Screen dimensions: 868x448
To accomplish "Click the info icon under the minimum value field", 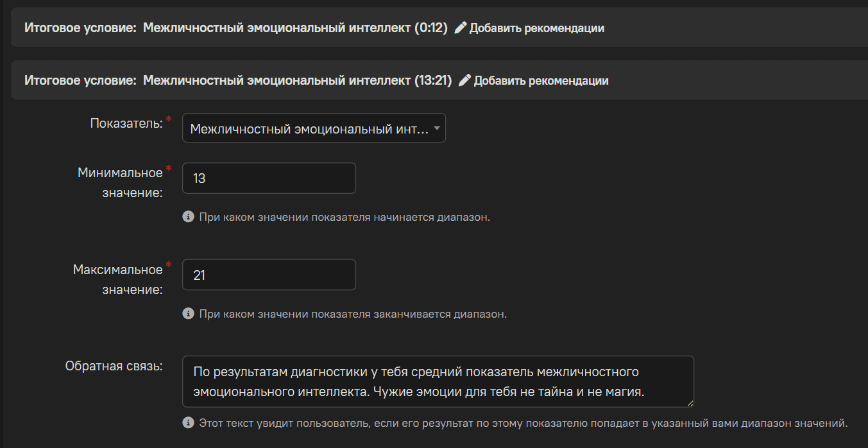I will pos(188,217).
